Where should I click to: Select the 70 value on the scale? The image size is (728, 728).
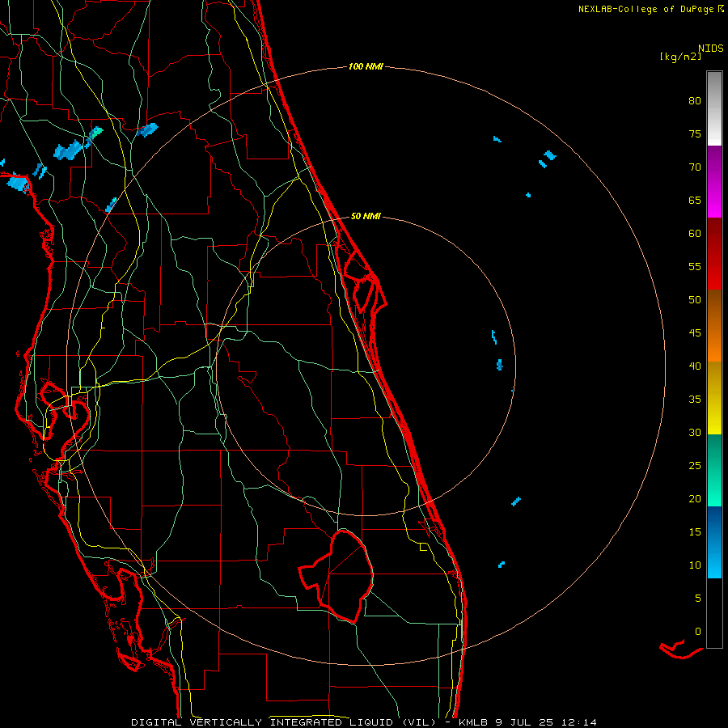(x=695, y=167)
